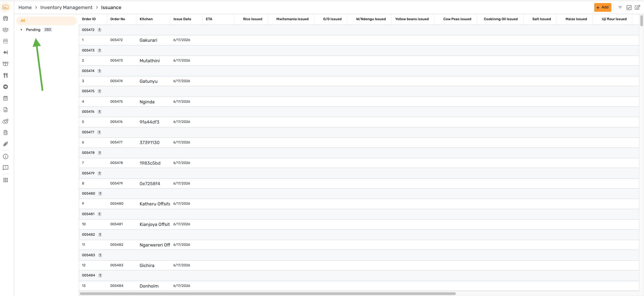Click the horizontal scrollbar at the table bottom
Screen dimensions: 644x296
click(x=268, y=294)
